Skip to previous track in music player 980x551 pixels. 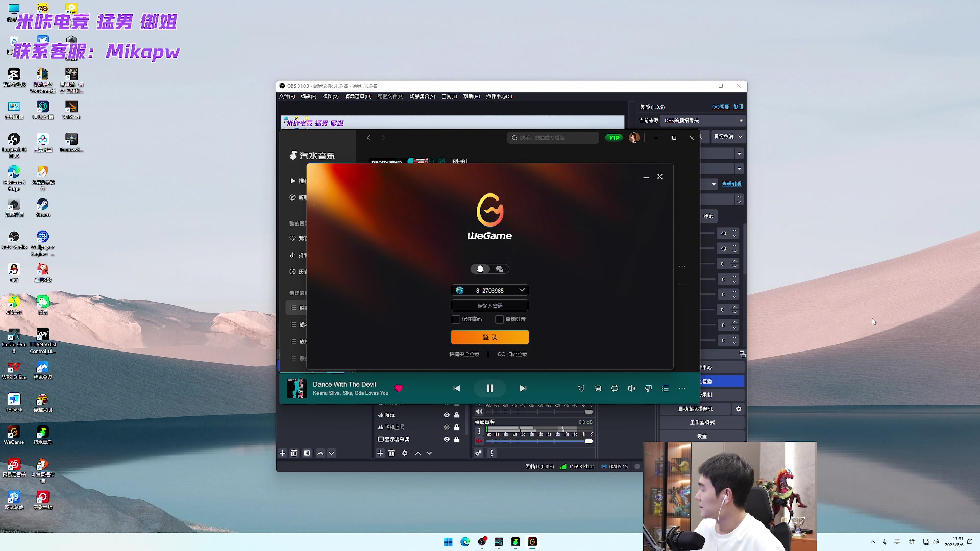457,388
